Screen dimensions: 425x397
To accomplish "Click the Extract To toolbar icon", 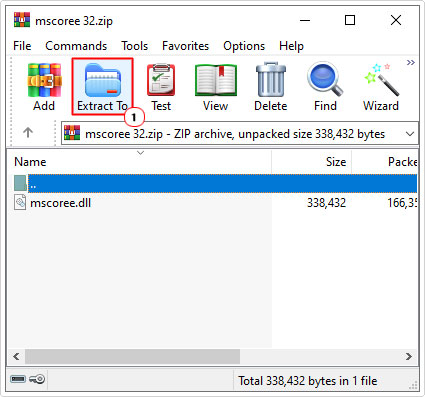I will (x=103, y=81).
